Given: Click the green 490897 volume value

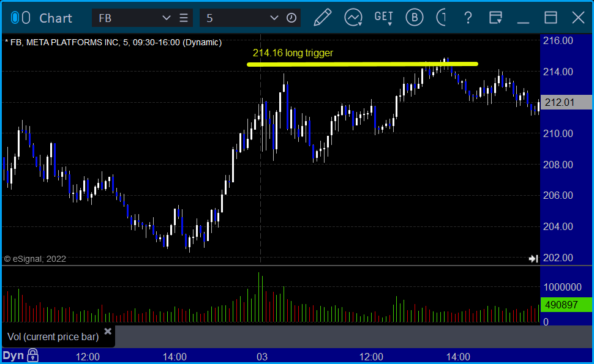Looking at the screenshot, I should (x=566, y=305).
